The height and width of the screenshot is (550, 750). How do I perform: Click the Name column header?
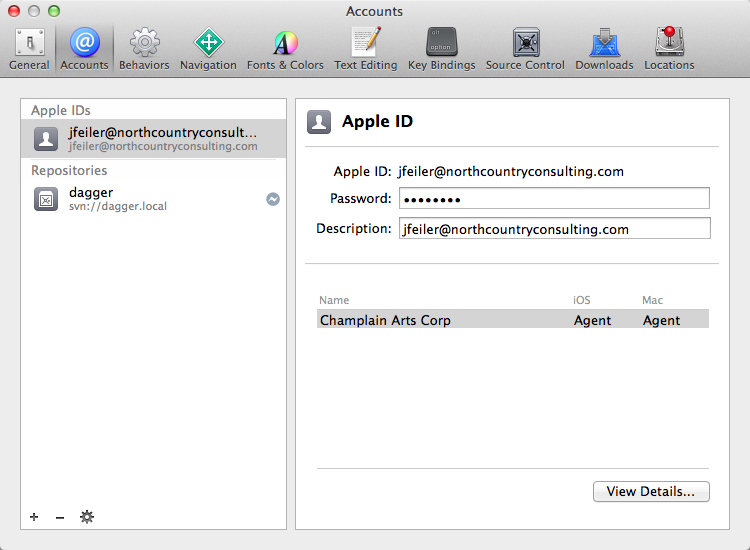click(334, 300)
